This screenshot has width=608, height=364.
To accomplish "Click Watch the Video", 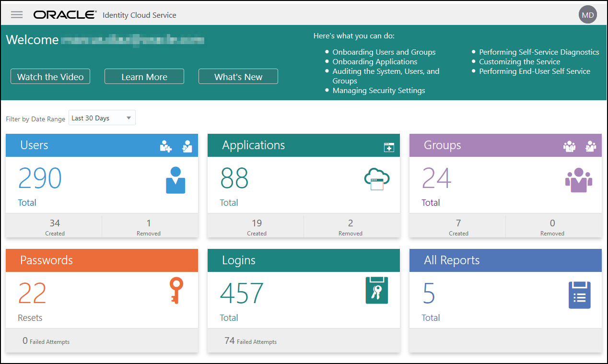I will [50, 76].
